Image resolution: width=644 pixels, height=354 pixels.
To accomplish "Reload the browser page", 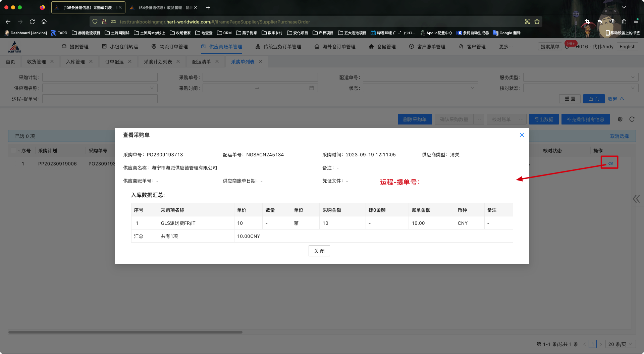I will (32, 22).
